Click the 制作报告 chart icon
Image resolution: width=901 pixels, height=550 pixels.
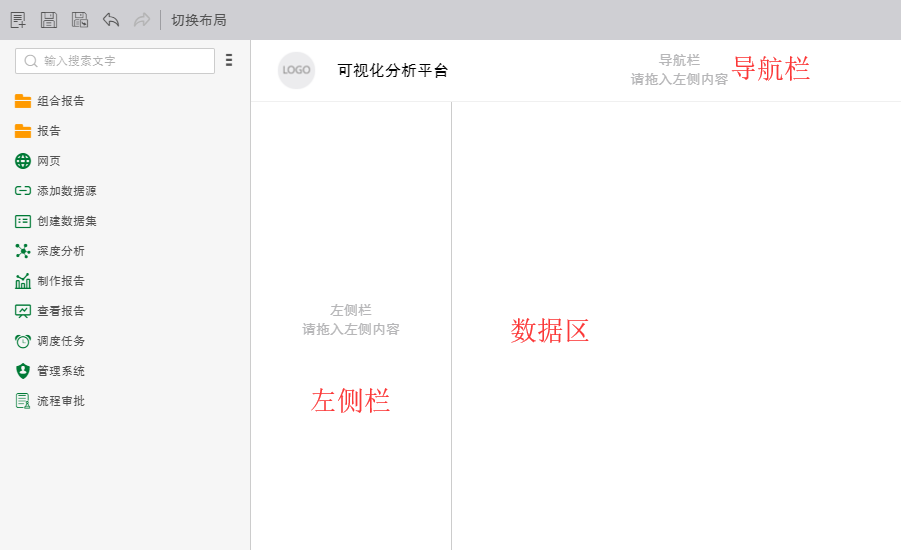[x=23, y=281]
